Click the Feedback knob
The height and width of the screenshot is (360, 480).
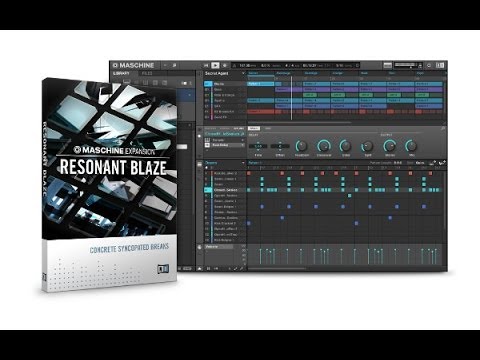[x=302, y=146]
